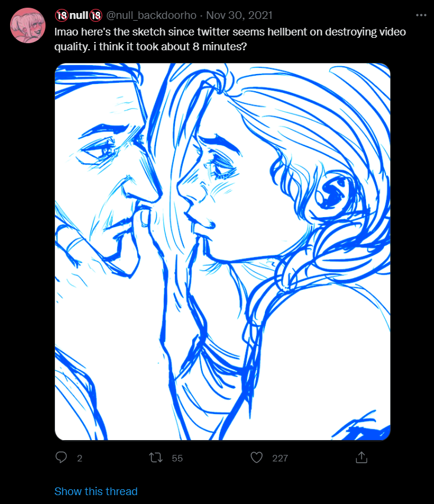
Task: Open the Nov 30, 2021 timestamp
Action: (239, 15)
